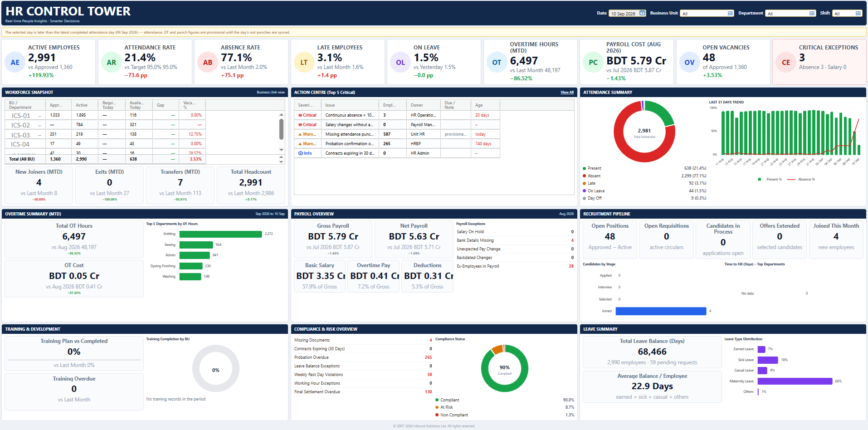Click the PC Payroll Cost badge
868x430 pixels.
point(593,63)
